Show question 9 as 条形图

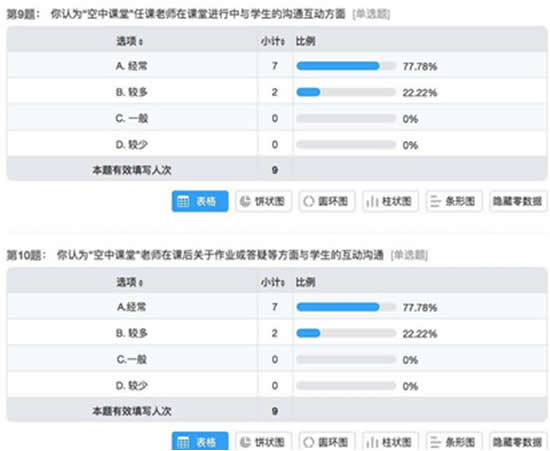point(454,201)
